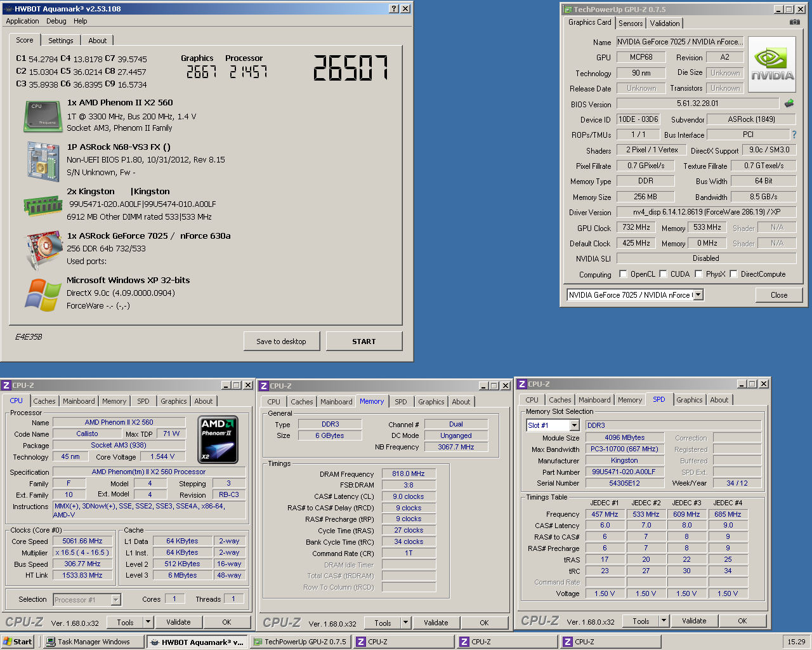Viewport: 812px width, 650px height.
Task: Click the total score 26507 in Aquamark
Action: point(350,68)
